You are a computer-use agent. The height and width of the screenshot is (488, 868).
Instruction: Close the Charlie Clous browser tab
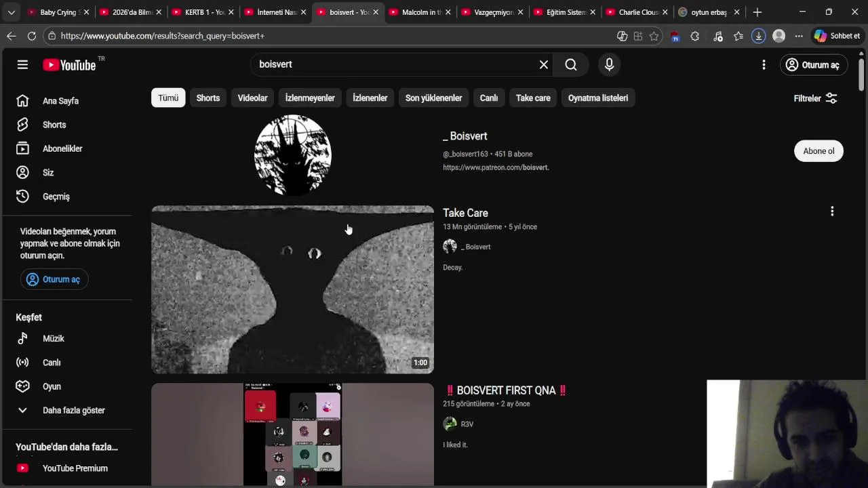pyautogui.click(x=665, y=12)
